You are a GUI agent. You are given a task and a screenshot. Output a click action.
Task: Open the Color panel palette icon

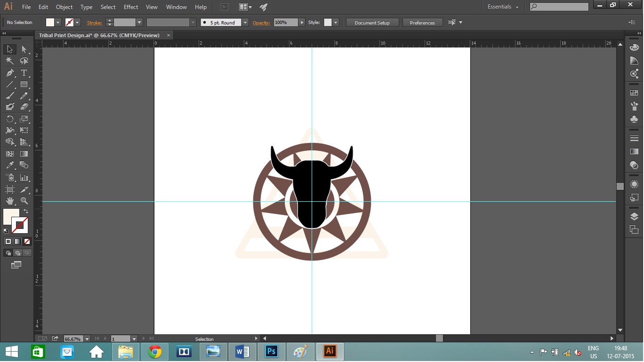(x=634, y=47)
